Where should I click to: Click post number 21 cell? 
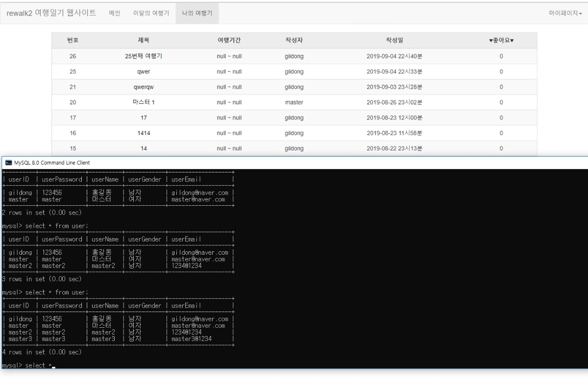(73, 87)
